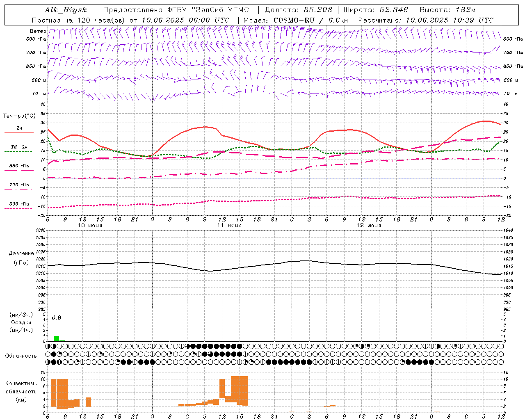Screen dimensions: 525x420
Task: Click the 'Конвективн.' convective cloud label
Action: 21,383
